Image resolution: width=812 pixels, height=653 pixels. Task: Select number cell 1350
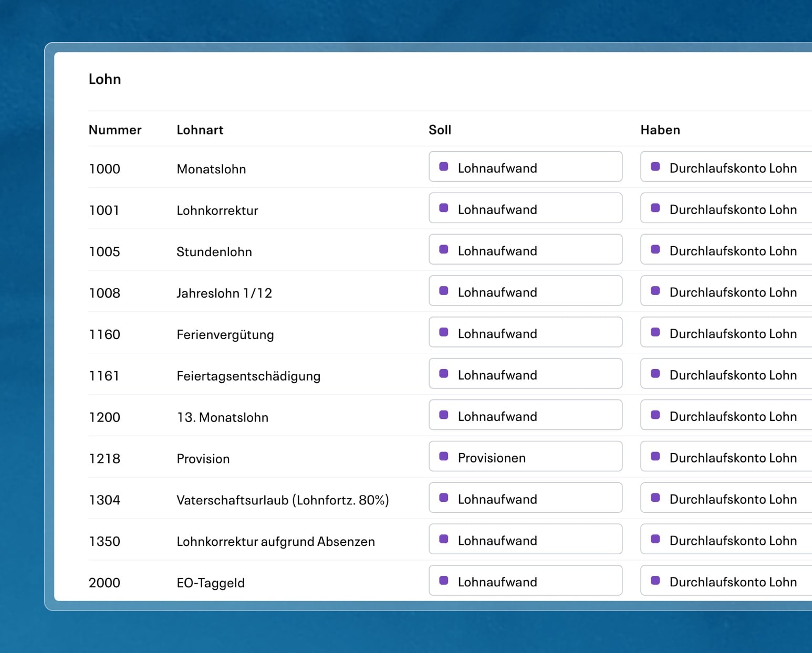pyautogui.click(x=105, y=542)
